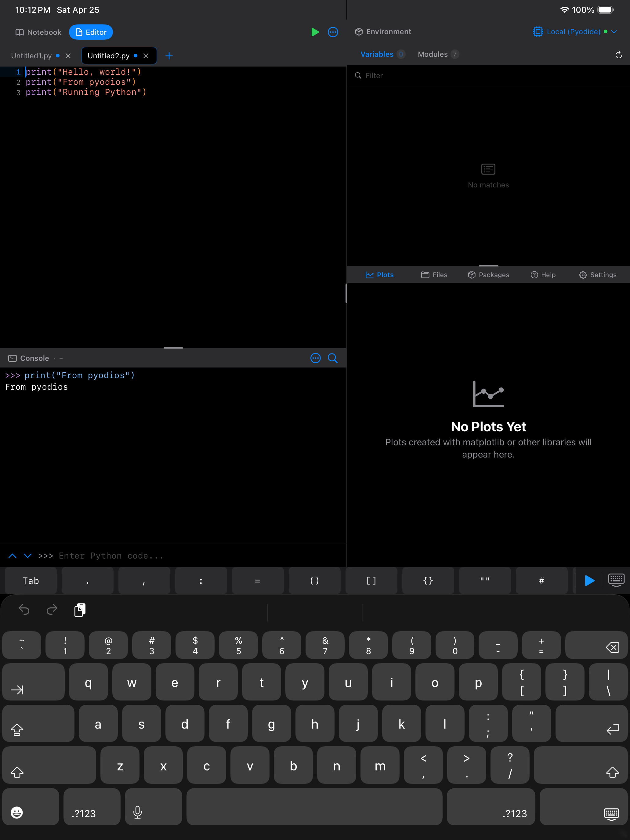Refresh the environment variables list
This screenshot has width=630, height=840.
click(x=618, y=55)
